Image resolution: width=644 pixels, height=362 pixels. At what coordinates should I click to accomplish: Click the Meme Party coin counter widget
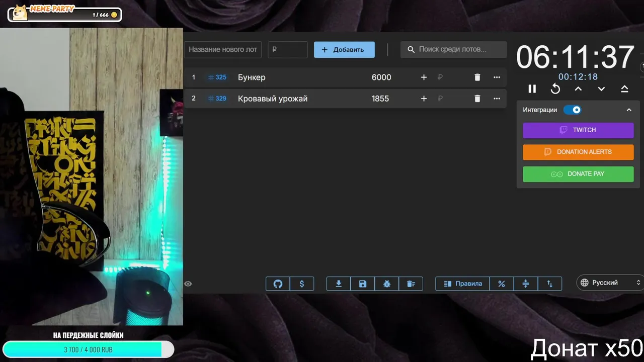(64, 14)
